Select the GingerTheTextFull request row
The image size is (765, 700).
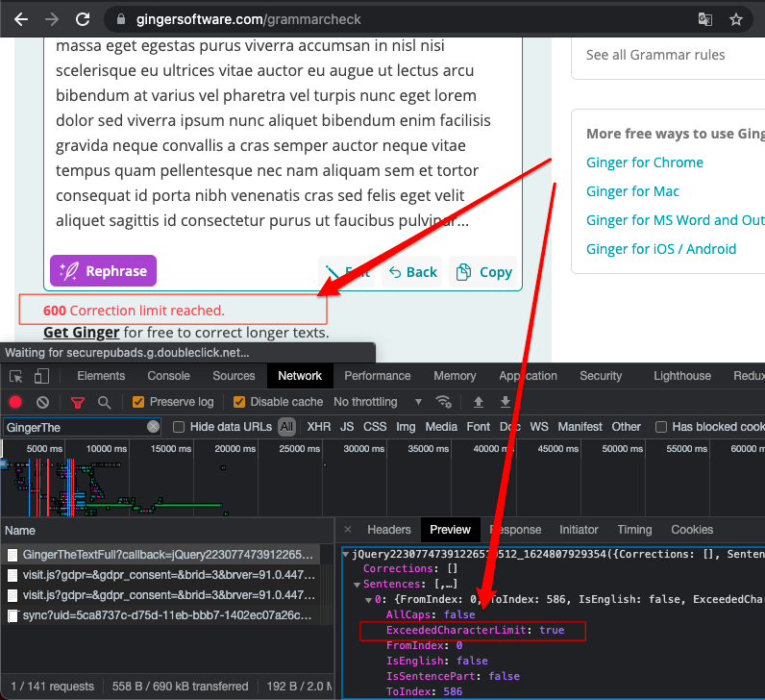point(161,555)
